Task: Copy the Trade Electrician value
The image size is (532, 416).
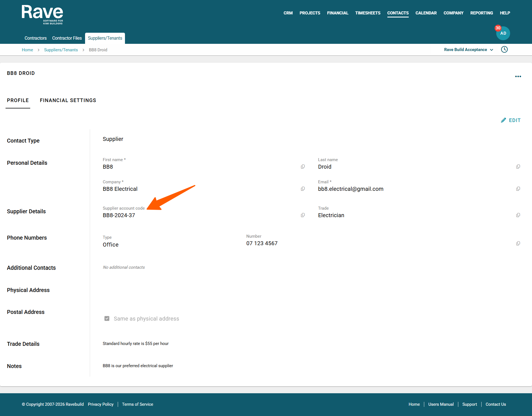Action: (518, 215)
